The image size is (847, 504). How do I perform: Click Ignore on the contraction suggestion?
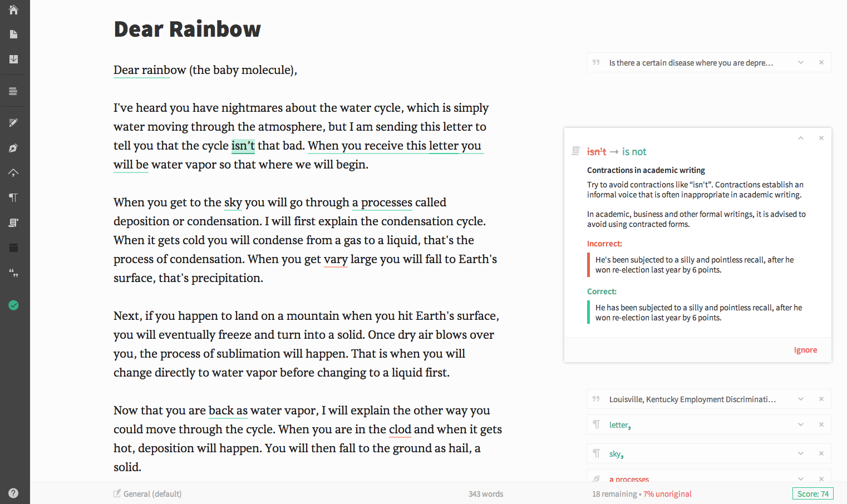(805, 350)
